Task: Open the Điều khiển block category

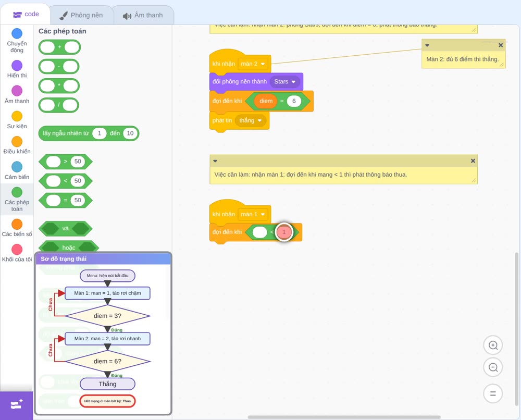Action: tap(17, 145)
